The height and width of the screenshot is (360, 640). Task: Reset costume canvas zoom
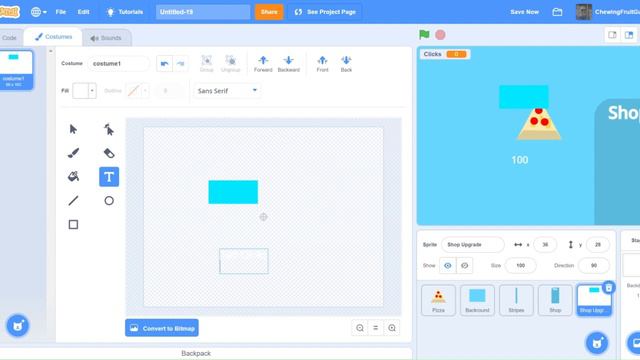(376, 328)
